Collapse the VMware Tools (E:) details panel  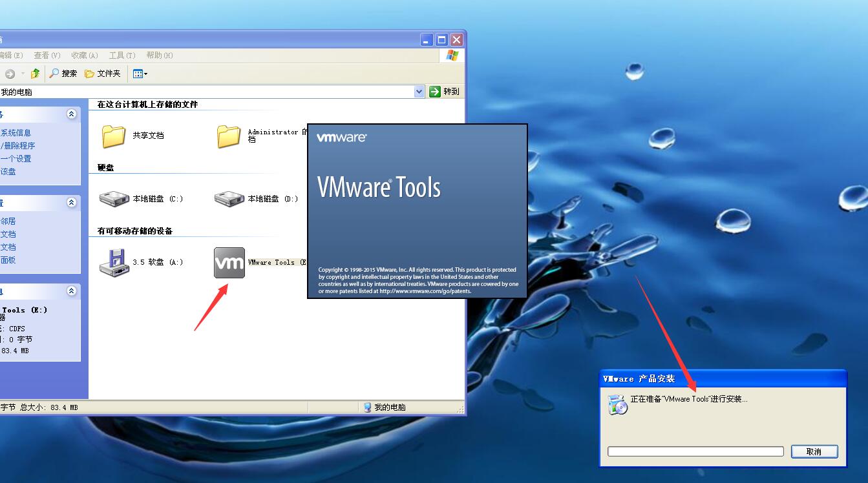coord(71,291)
